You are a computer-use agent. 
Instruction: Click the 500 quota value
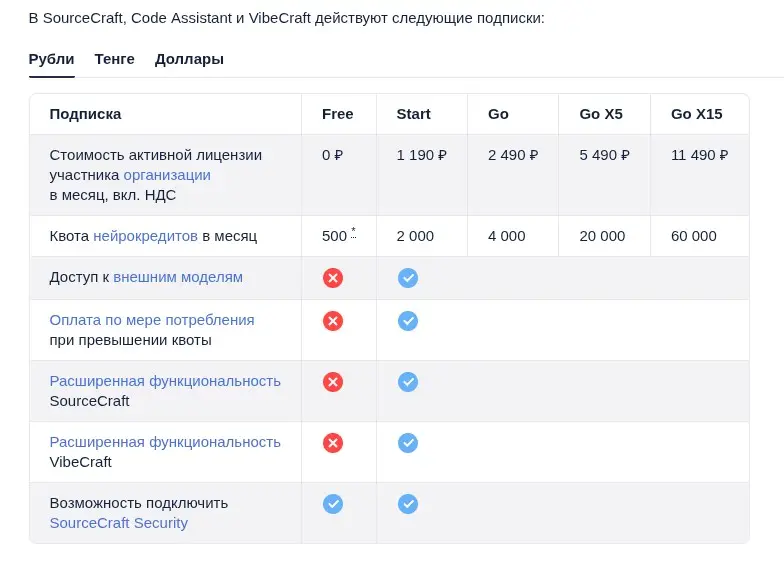coord(334,236)
